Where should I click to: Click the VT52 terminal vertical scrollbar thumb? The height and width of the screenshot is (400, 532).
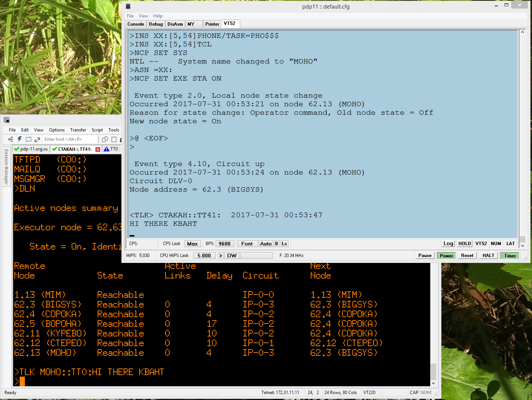(522, 239)
